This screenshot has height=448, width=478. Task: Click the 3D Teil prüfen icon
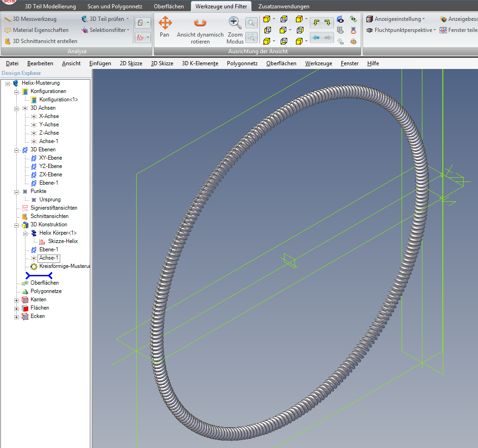pos(84,19)
